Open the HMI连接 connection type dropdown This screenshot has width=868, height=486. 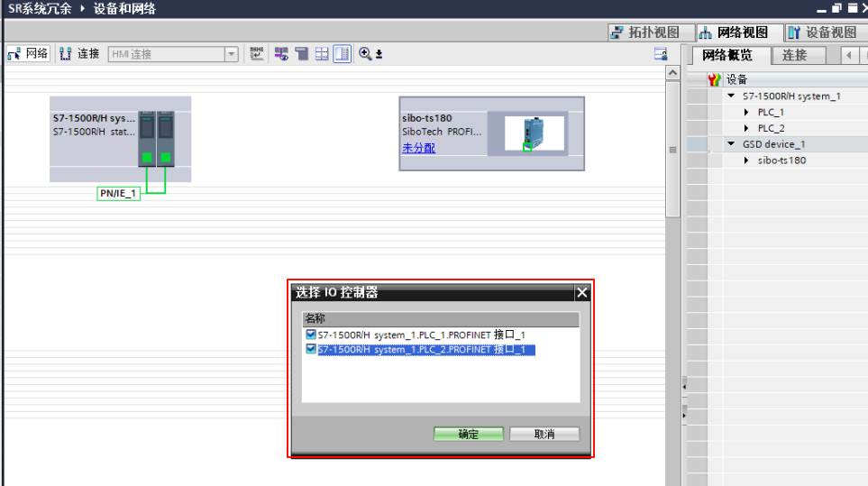click(x=232, y=54)
